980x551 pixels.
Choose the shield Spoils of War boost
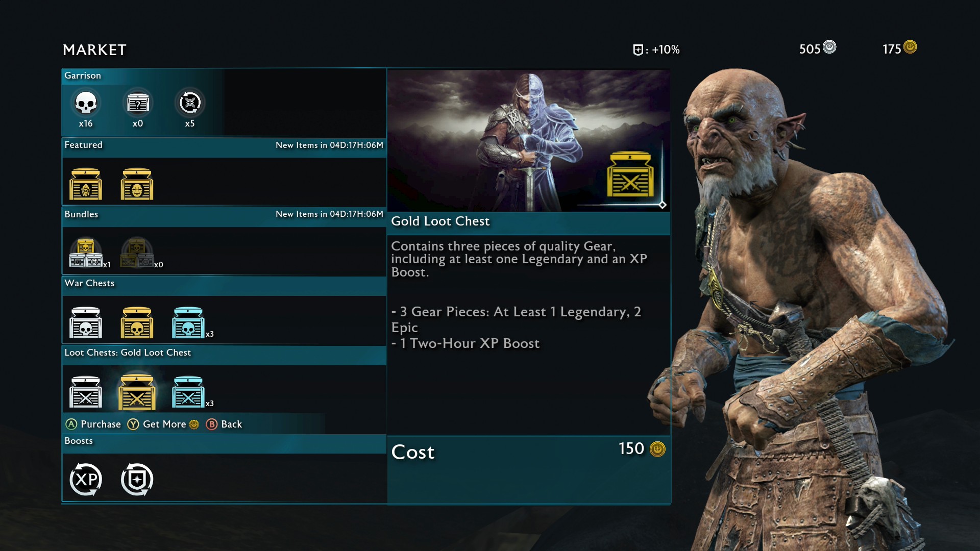pyautogui.click(x=137, y=480)
